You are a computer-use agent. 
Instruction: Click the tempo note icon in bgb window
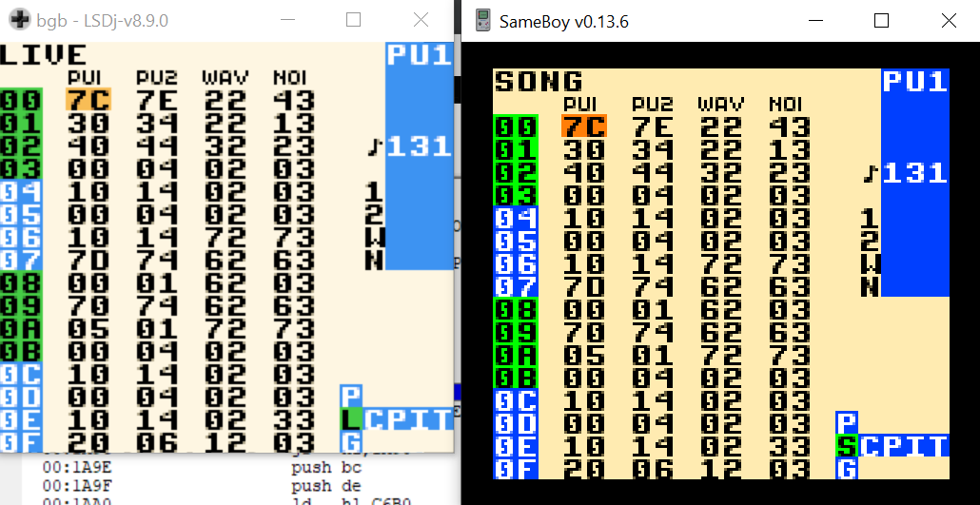coord(375,146)
